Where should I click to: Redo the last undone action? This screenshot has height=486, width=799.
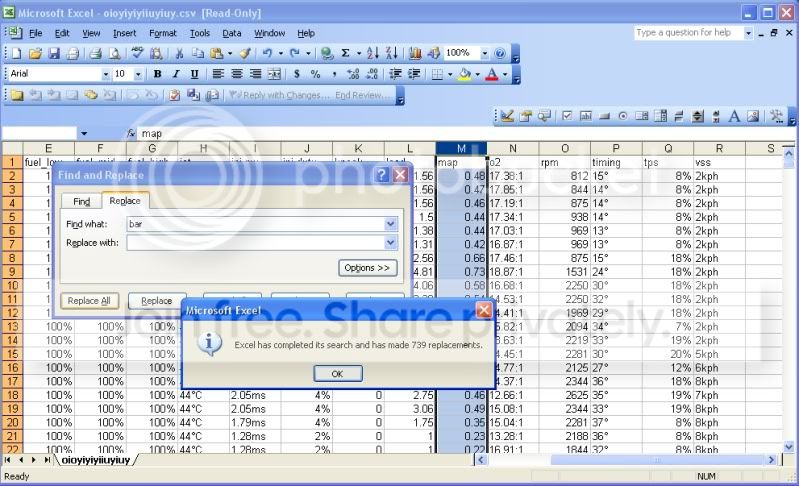(x=295, y=53)
